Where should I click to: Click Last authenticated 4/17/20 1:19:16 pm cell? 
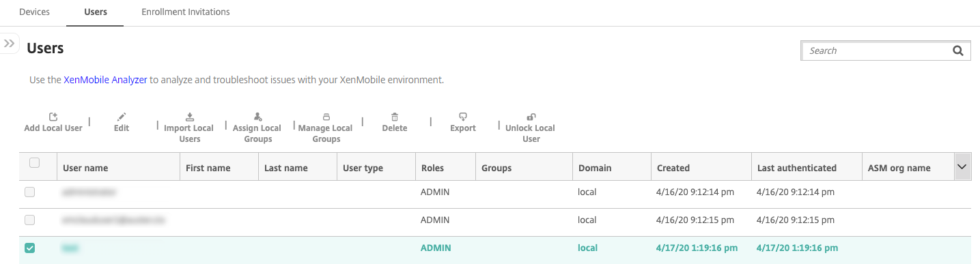797,248
